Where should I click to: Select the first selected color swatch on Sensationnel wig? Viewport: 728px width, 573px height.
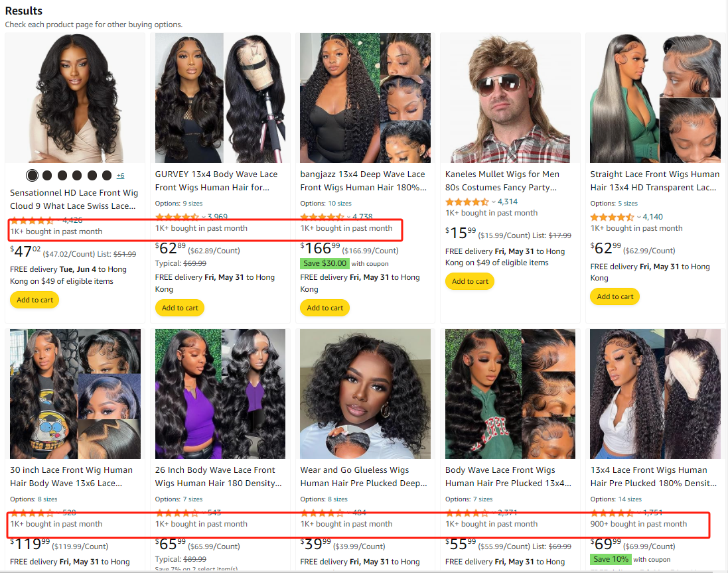(32, 175)
